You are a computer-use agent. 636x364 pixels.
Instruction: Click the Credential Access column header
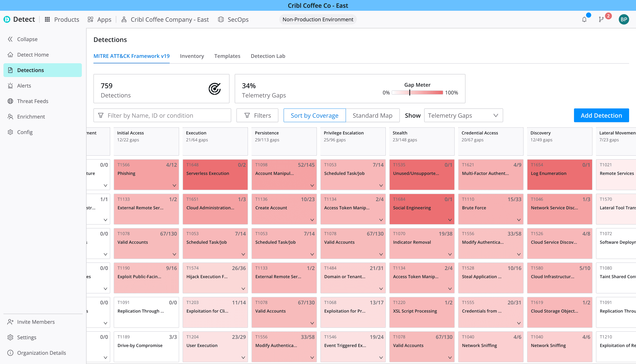pos(491,142)
